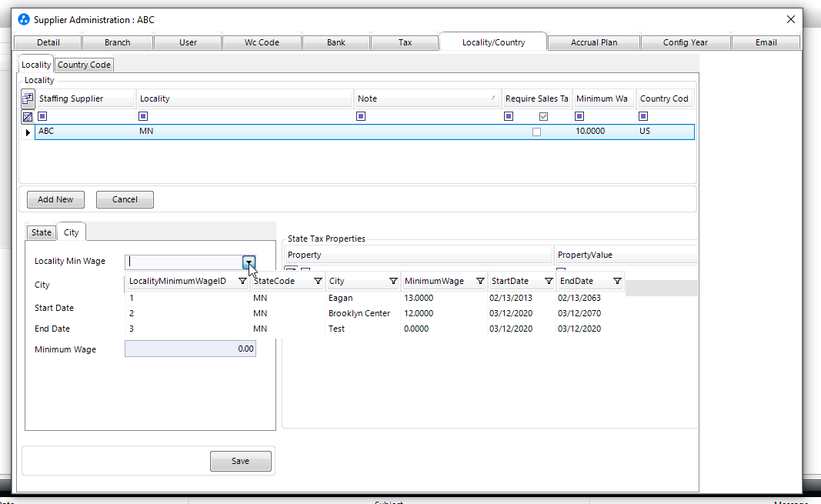Click the StartDate column filter funnel
Image resolution: width=821 pixels, height=504 pixels.
tap(549, 282)
